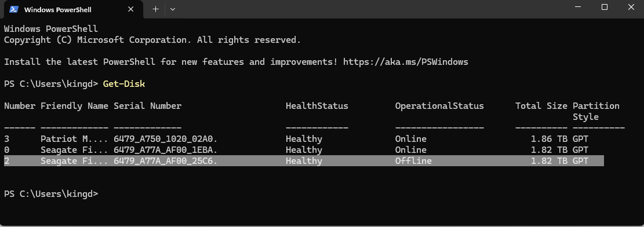The height and width of the screenshot is (227, 644).
Task: Click the empty title bar area
Action: click(x=370, y=9)
